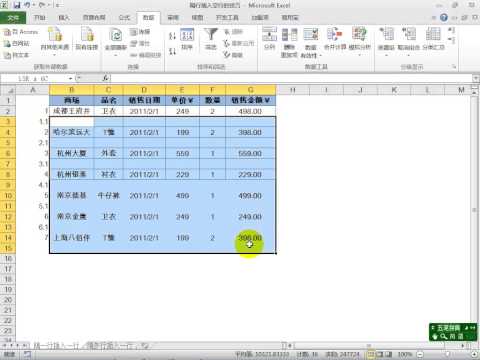Open 连接 in the connections group
The width and height of the screenshot is (480, 360).
tap(140, 32)
